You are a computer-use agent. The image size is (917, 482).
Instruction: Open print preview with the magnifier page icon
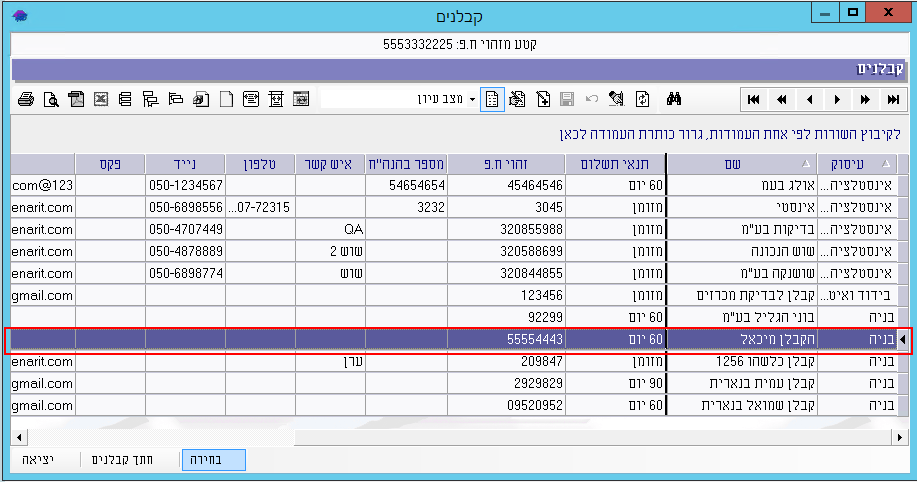[x=51, y=99]
